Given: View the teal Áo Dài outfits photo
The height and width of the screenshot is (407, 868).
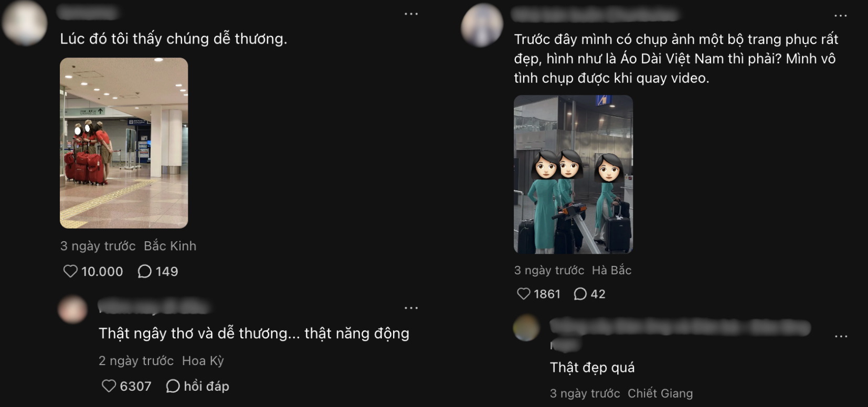Looking at the screenshot, I should (x=573, y=174).
